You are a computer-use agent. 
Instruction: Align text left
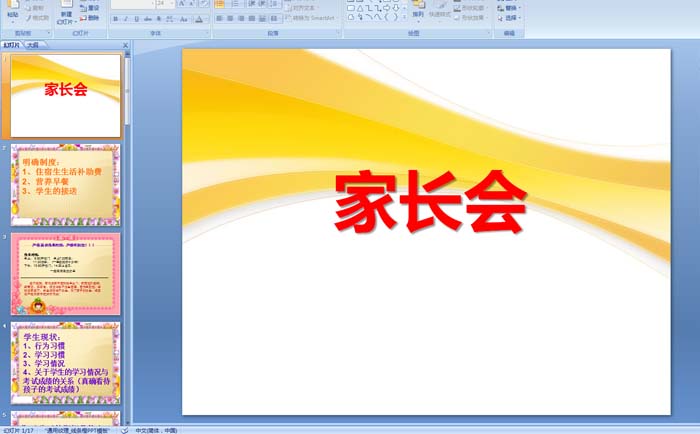[219, 19]
